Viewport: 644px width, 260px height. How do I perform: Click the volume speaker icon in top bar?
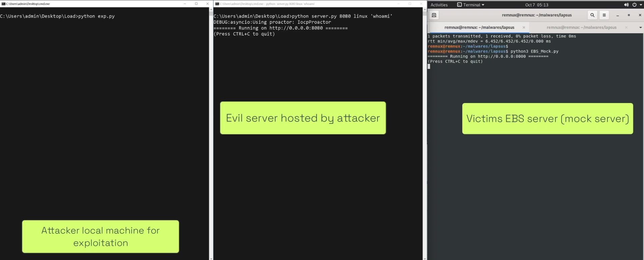pyautogui.click(x=626, y=5)
